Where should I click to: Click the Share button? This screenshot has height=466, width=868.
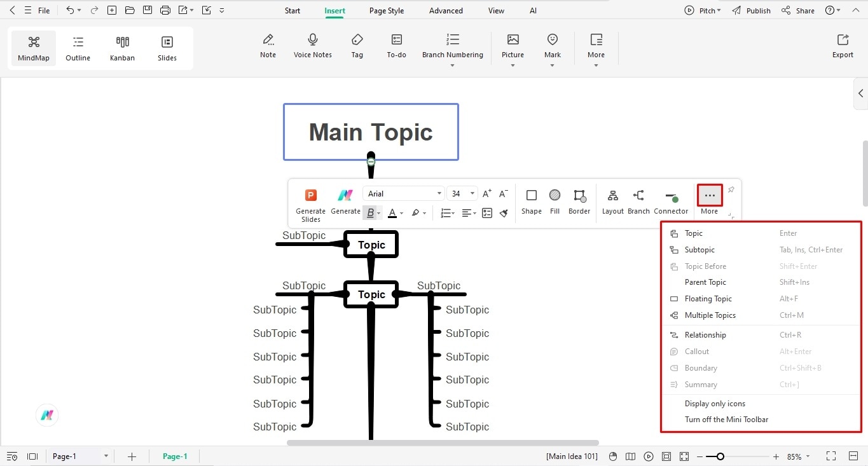(x=798, y=10)
